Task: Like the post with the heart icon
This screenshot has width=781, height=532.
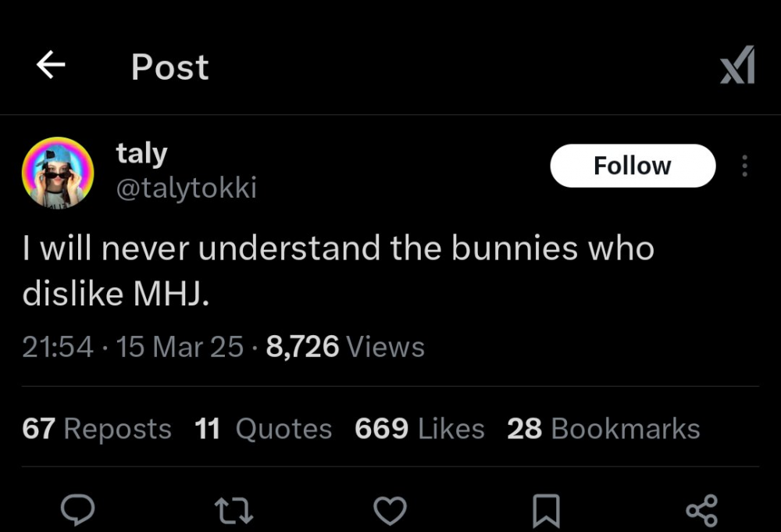Action: click(390, 511)
